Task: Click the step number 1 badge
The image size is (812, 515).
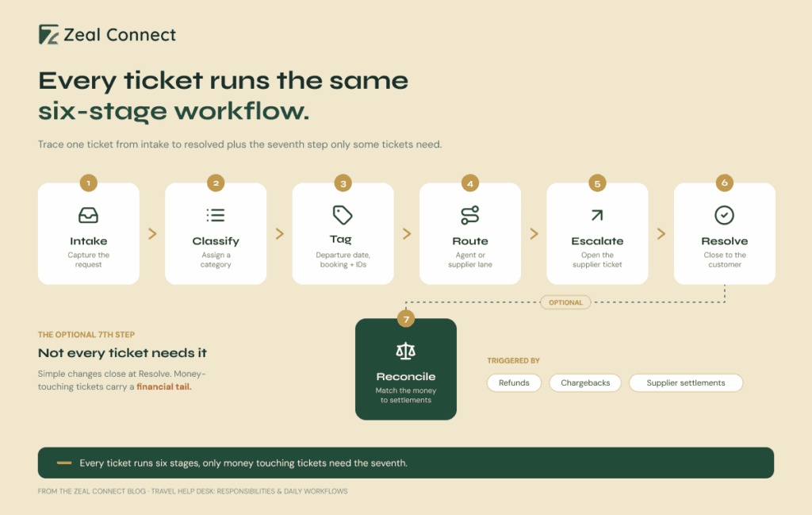Action: click(89, 183)
